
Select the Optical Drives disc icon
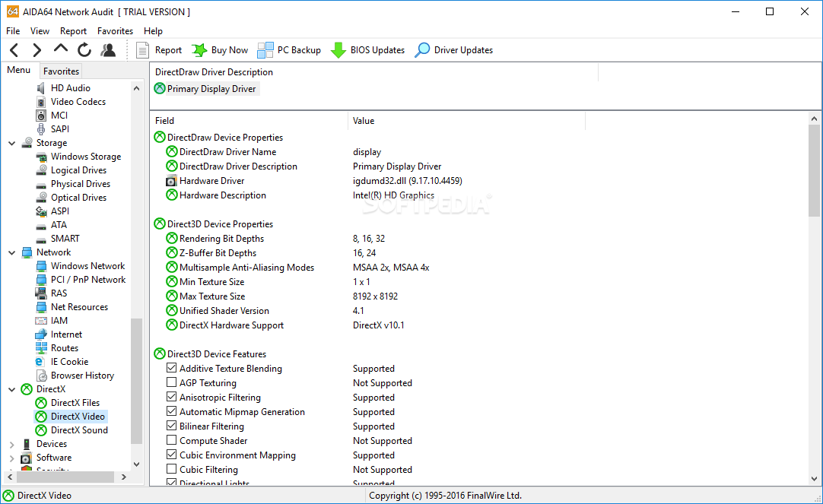(x=41, y=197)
